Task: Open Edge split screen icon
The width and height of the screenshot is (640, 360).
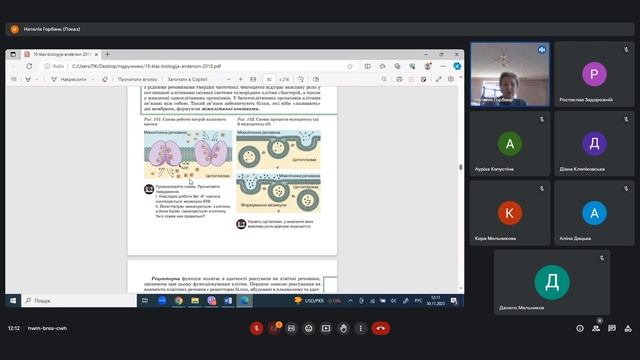Action: point(367,66)
